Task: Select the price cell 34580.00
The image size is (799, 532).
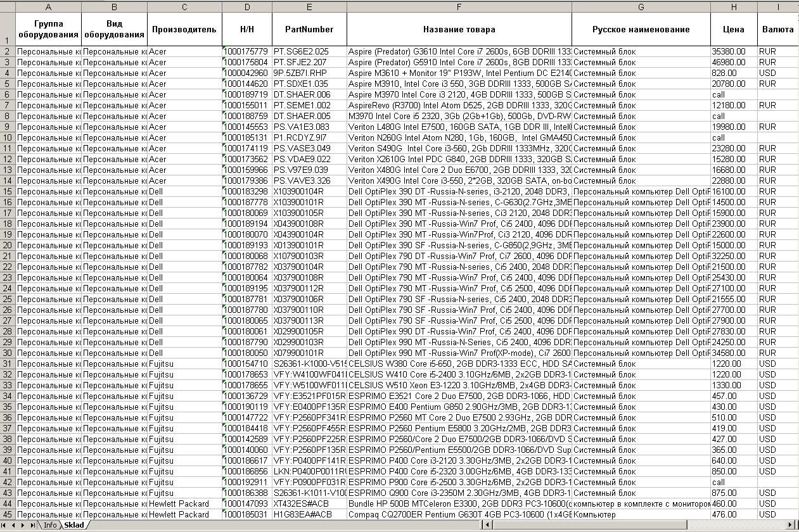Action: (734, 353)
